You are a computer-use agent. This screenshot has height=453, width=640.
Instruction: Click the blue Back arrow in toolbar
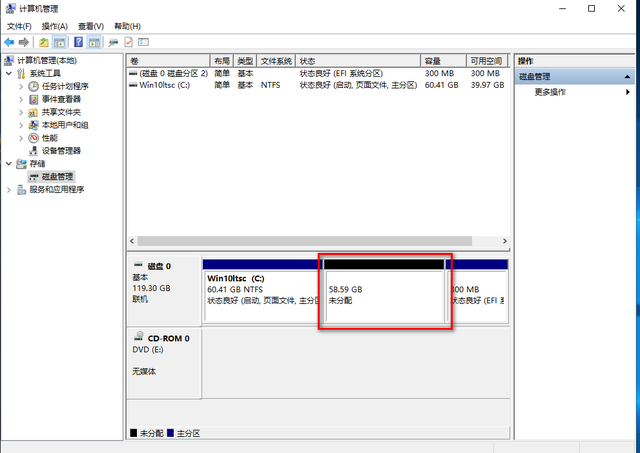point(9,42)
